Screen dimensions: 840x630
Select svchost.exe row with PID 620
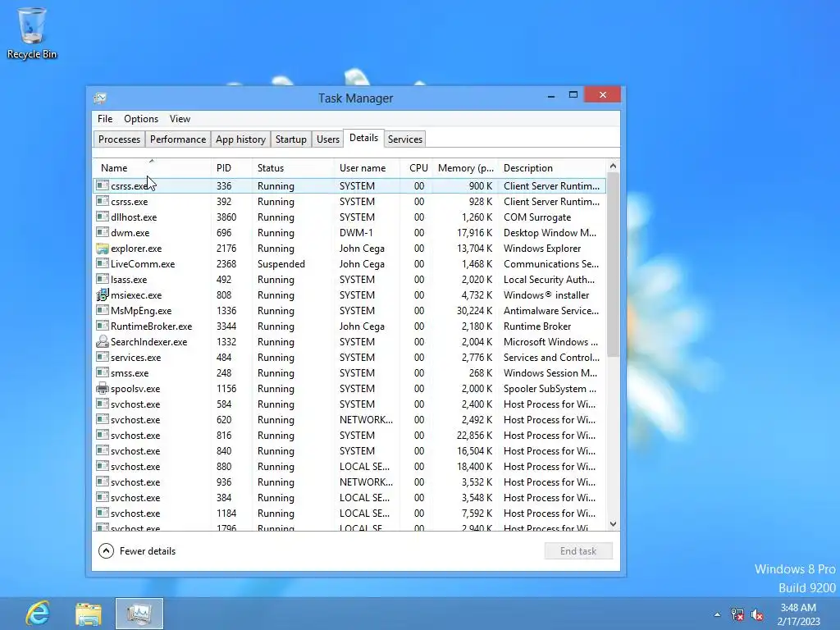pyautogui.click(x=349, y=419)
